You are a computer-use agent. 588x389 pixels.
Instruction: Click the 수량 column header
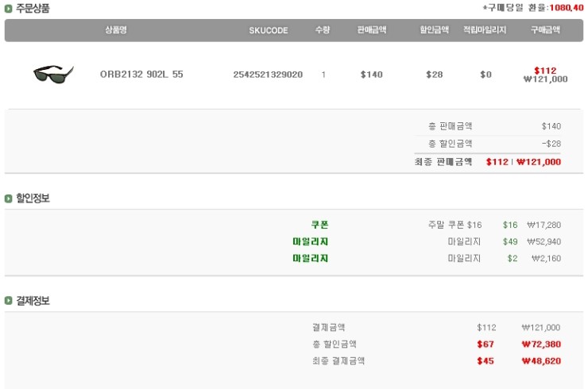point(323,30)
